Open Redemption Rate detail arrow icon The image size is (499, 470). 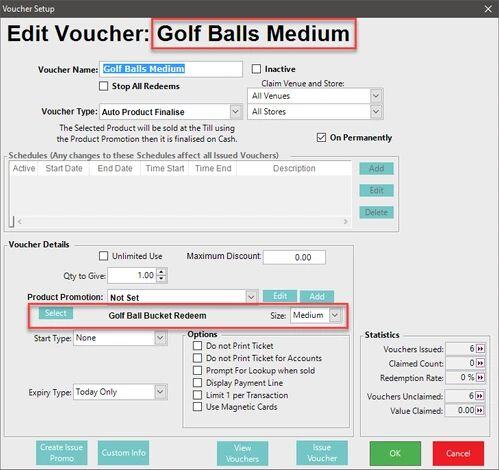(480, 378)
